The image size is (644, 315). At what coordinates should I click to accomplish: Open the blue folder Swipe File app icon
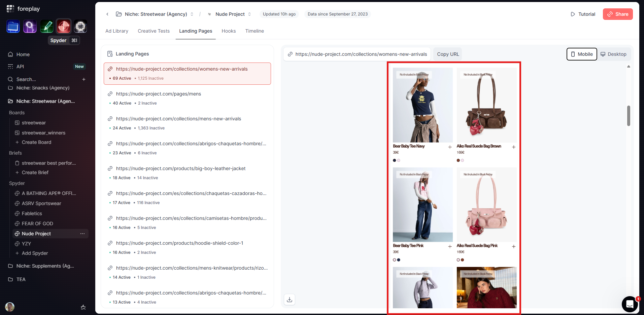13,27
